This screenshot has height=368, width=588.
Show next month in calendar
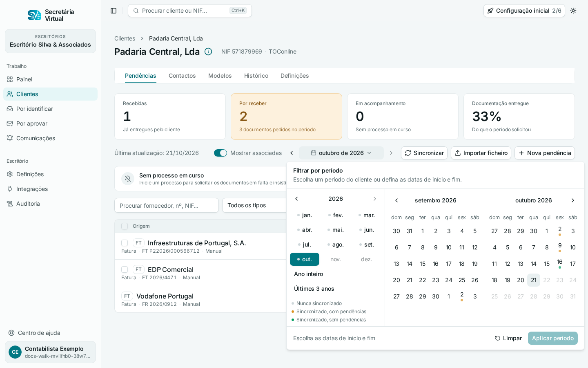573,200
